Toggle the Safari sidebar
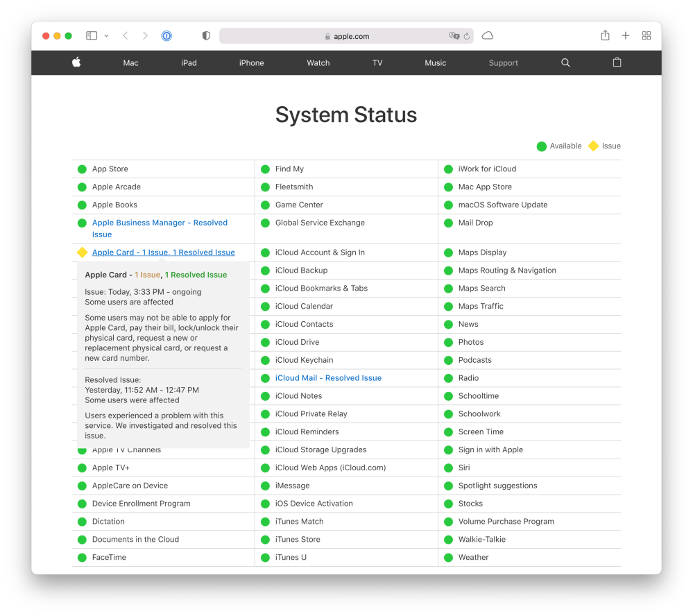 pos(92,36)
